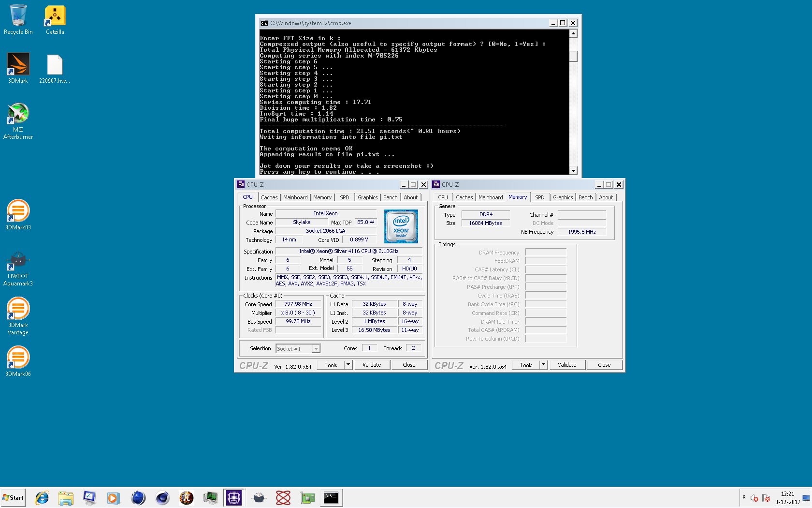Open the 3DMark06 desktop shortcut
Image resolution: width=812 pixels, height=508 pixels.
pos(18,361)
